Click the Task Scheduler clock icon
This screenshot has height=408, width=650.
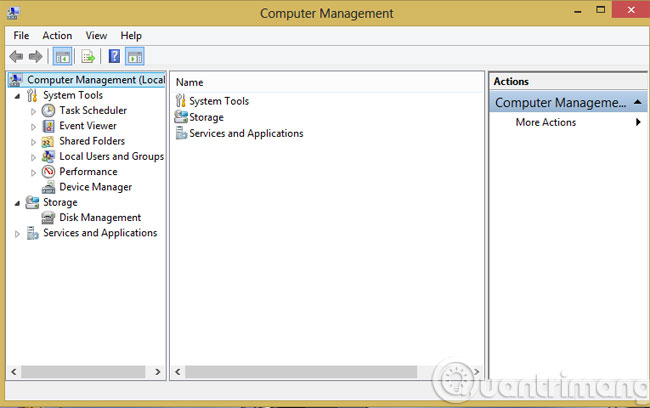[x=49, y=110]
